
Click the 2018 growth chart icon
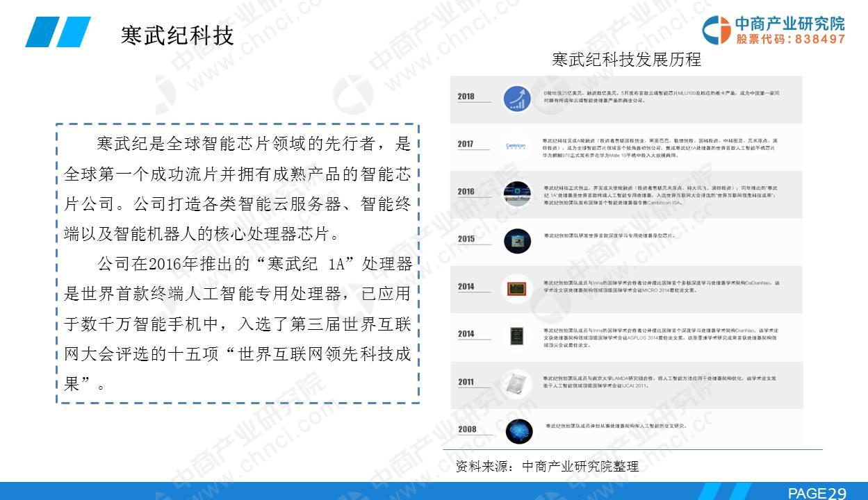pyautogui.click(x=517, y=98)
